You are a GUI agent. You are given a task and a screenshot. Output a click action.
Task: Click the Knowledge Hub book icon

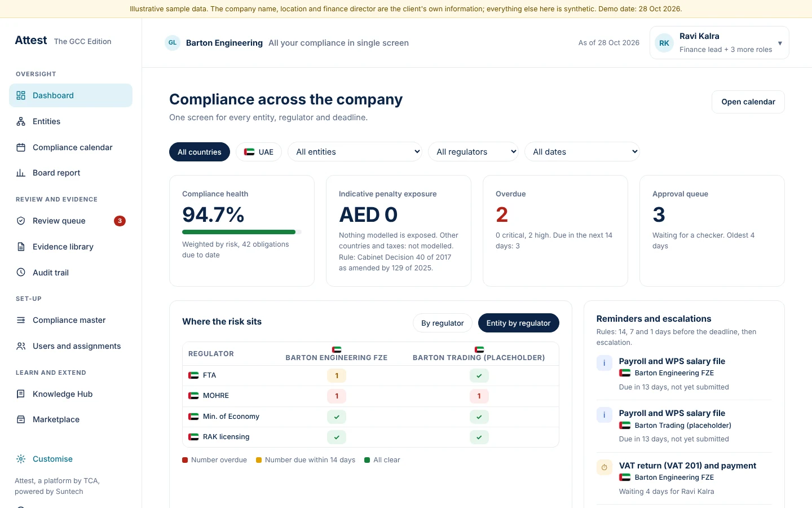21,394
